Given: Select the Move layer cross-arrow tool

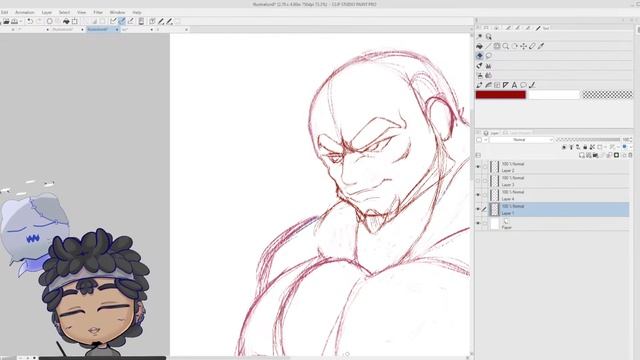Looking at the screenshot, I should coord(523,46).
